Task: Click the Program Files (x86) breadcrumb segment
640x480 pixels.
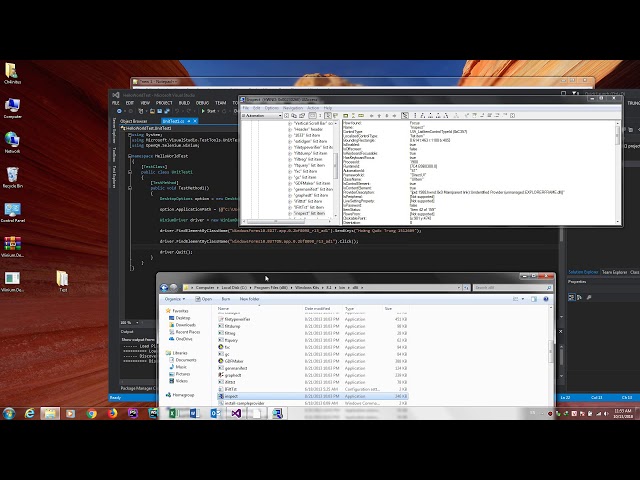Action: (271, 288)
